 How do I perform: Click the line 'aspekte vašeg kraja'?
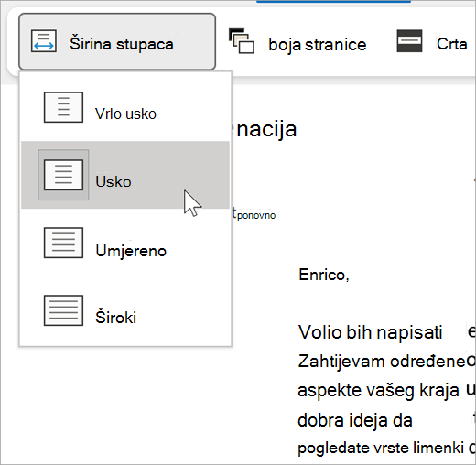(x=378, y=391)
